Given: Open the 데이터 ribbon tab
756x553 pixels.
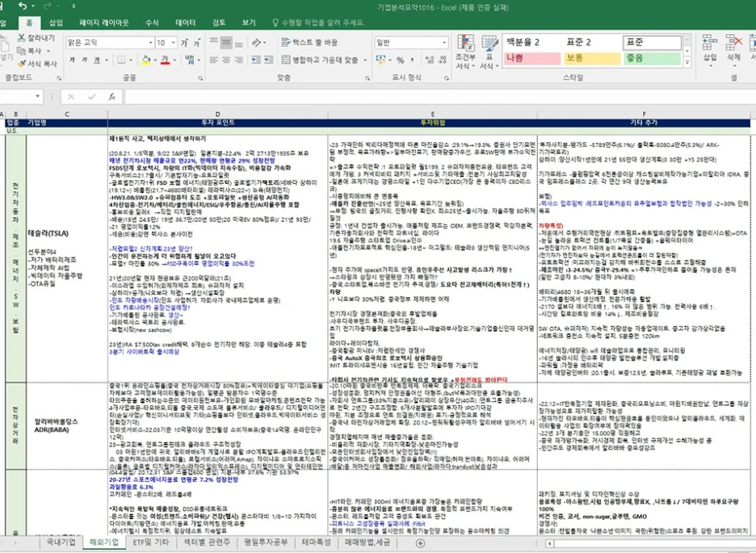Looking at the screenshot, I should 186,23.
